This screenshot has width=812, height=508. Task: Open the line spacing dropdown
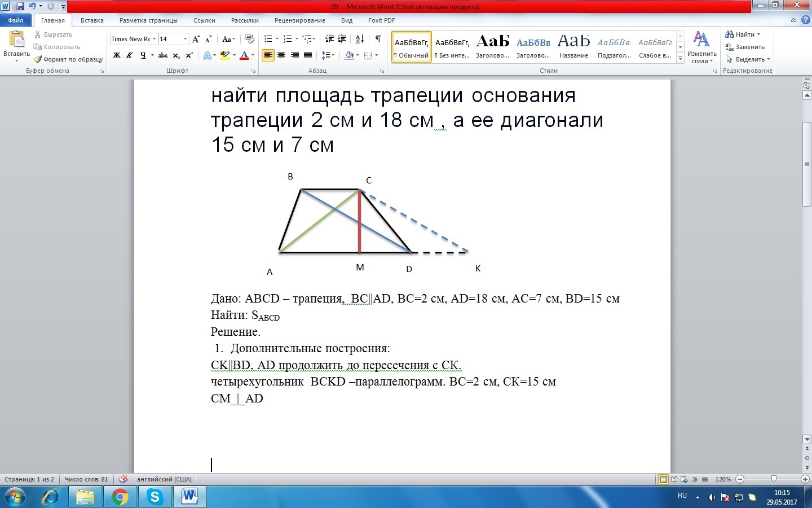tap(328, 55)
